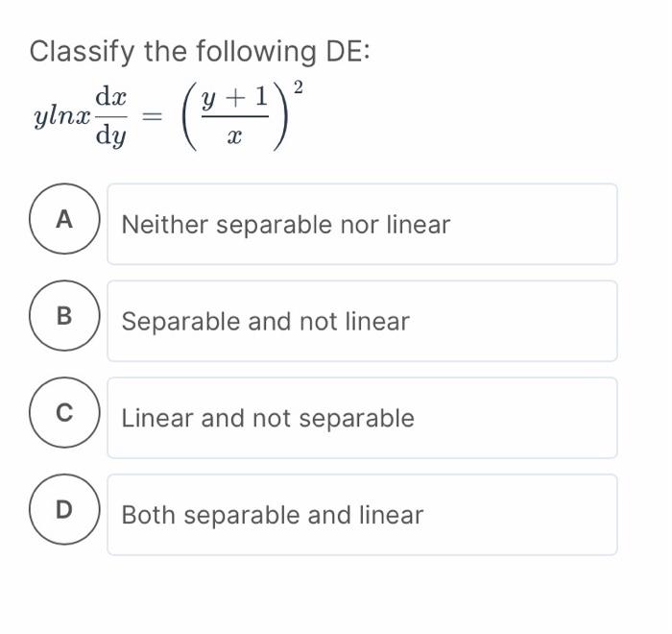
Task: Select the 'Linear and not separable' answer box
Action: [x=362, y=418]
